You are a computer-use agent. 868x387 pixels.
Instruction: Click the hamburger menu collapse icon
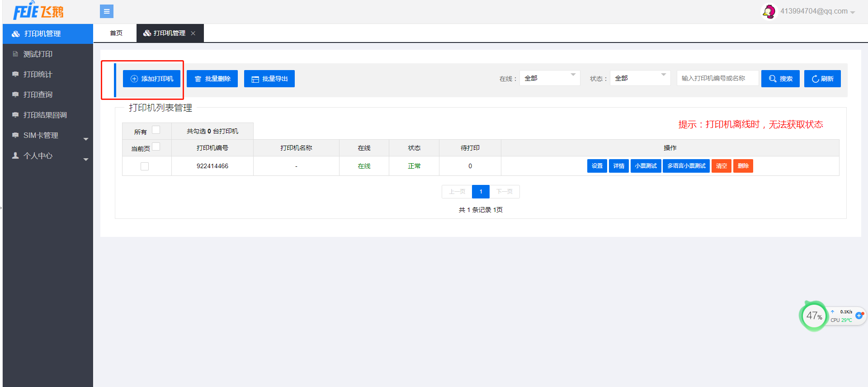(107, 11)
